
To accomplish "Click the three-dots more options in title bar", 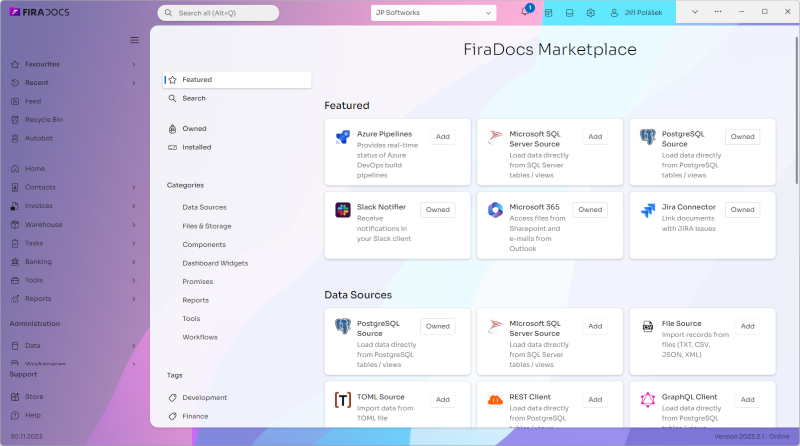I will click(718, 12).
